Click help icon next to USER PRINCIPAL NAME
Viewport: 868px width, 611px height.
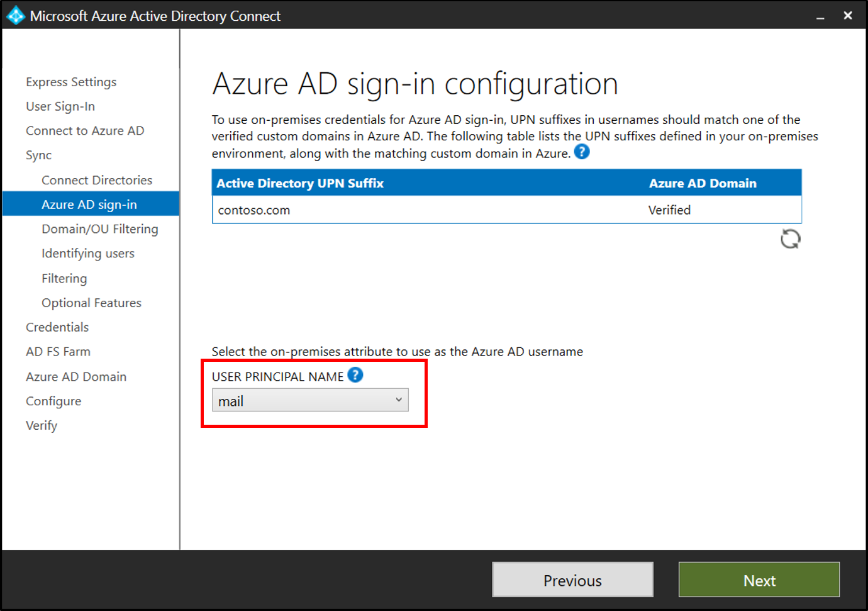[355, 375]
